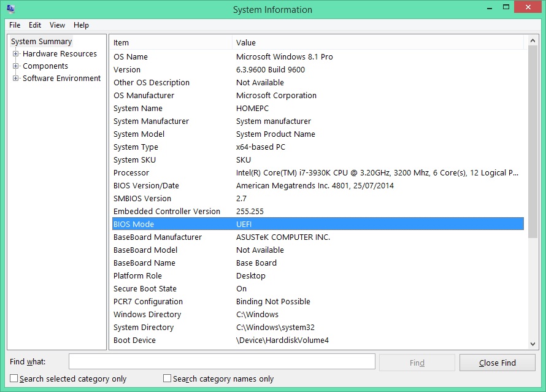Click the Find what input field
The width and height of the screenshot is (546, 392).
(222, 361)
